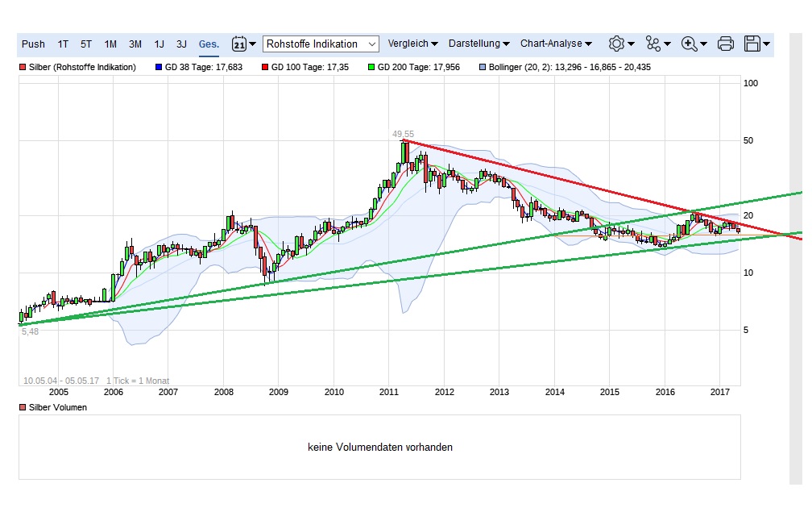Print the chart with printer icon
This screenshot has width=812, height=508.
click(x=725, y=44)
